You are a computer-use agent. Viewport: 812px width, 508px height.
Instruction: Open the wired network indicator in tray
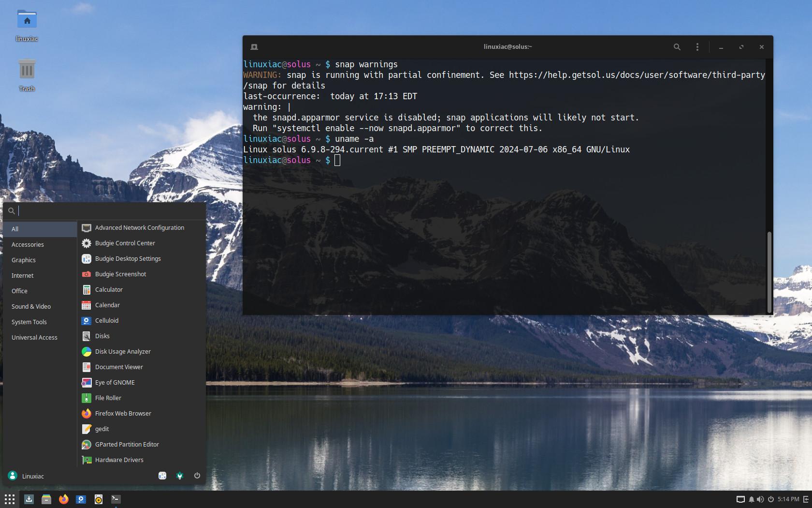(x=740, y=499)
